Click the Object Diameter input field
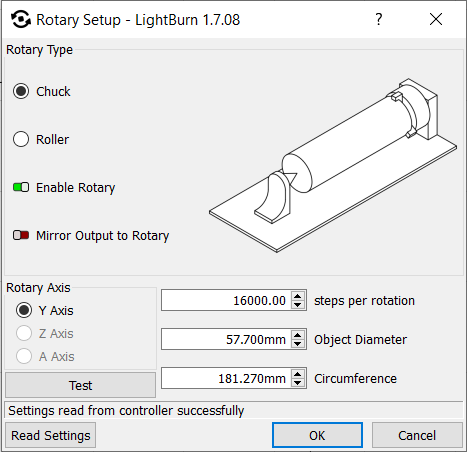This screenshot has width=467, height=452. point(226,339)
